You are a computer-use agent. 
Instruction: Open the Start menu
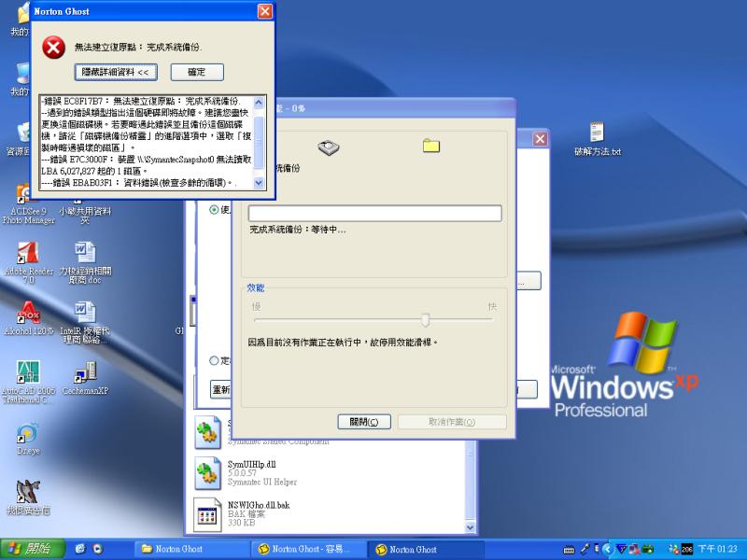33,549
